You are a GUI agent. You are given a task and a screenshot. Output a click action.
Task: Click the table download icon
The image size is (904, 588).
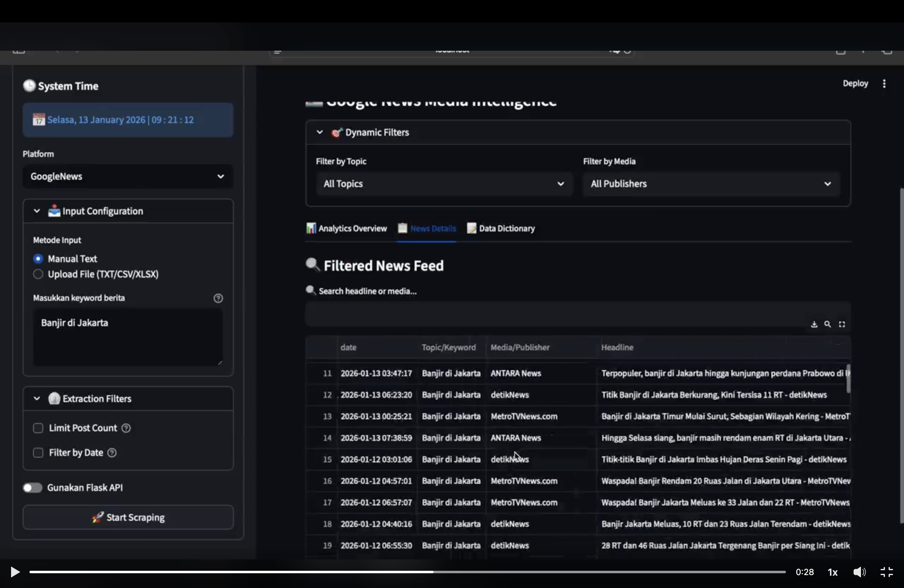tap(814, 324)
